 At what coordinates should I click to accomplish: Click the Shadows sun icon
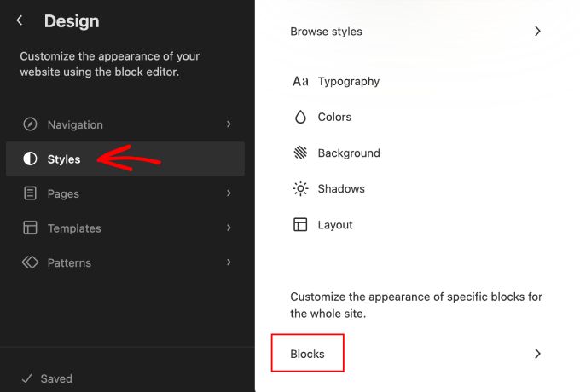pyautogui.click(x=300, y=188)
